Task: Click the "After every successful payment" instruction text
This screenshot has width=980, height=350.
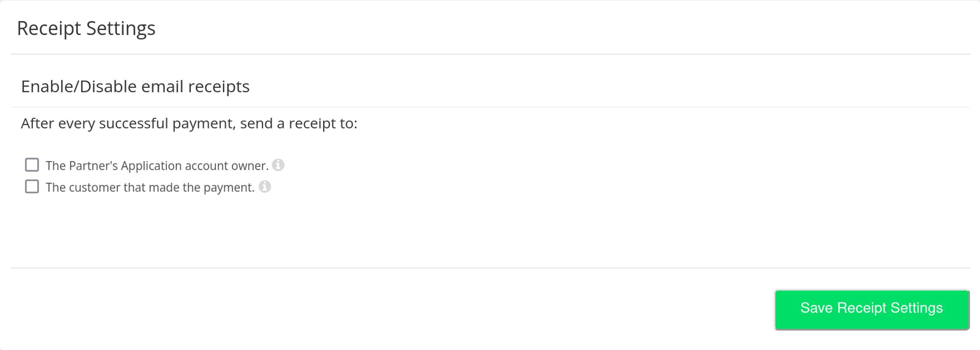Action: pos(189,123)
